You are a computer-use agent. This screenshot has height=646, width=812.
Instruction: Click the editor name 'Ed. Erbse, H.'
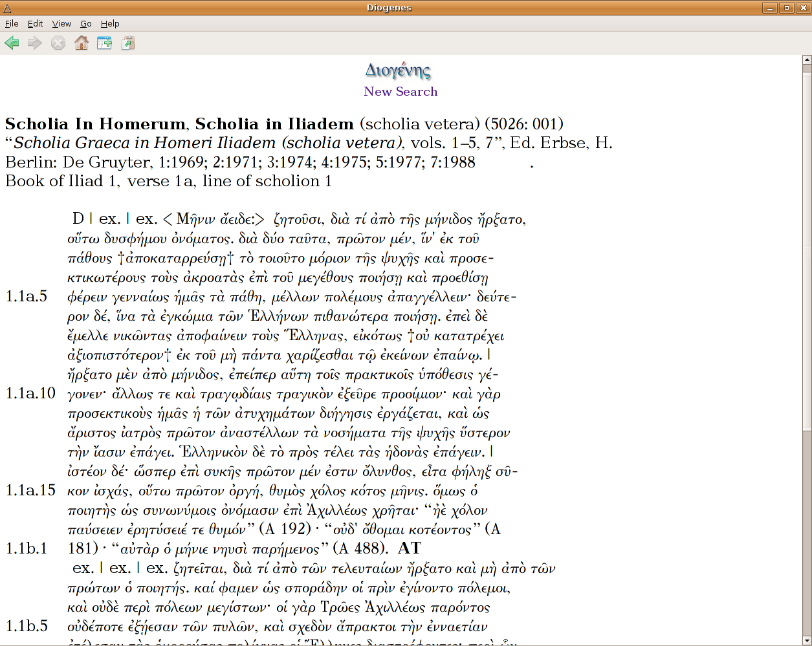point(561,143)
